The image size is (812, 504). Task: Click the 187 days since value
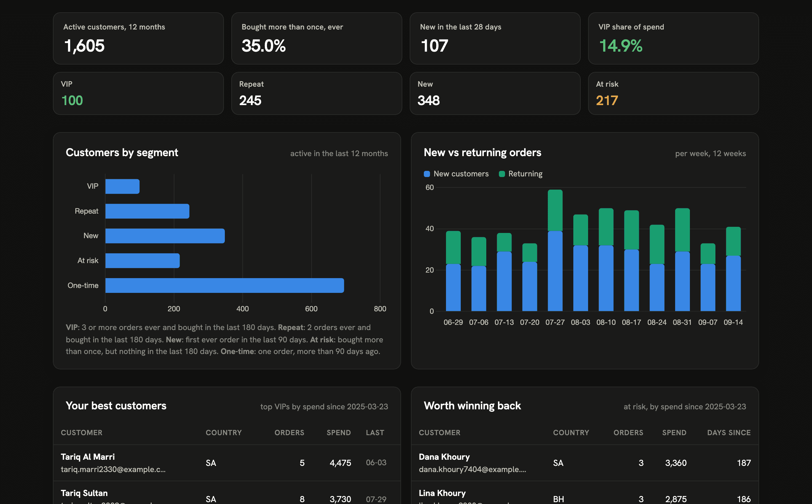click(x=744, y=463)
